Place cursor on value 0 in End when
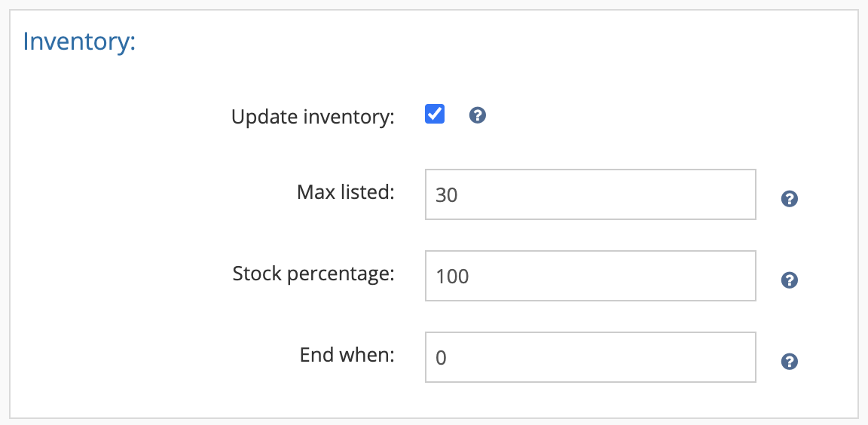Screen dimensions: 868x425 [x=442, y=358]
